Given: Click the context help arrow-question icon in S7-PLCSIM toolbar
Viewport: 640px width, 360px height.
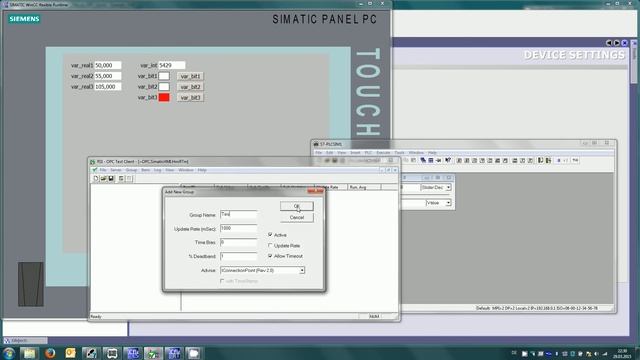Looking at the screenshot, I should pos(448,160).
